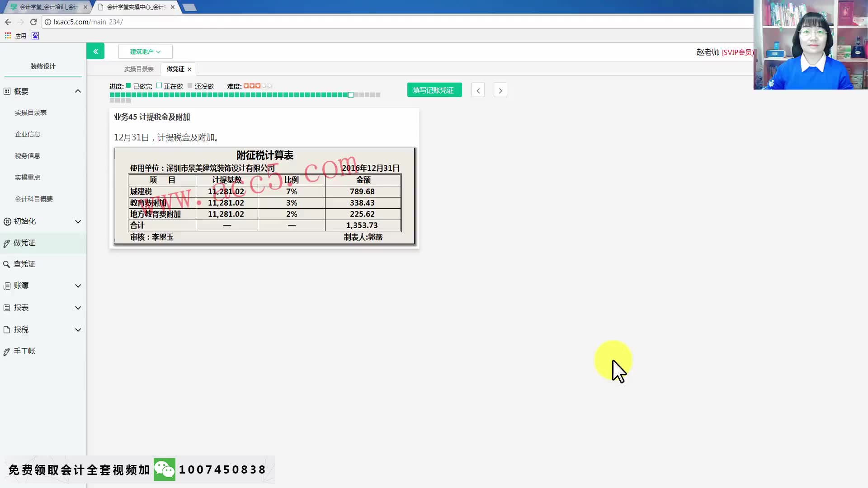Click the browser reload icon
This screenshot has width=868, height=488.
tap(33, 22)
